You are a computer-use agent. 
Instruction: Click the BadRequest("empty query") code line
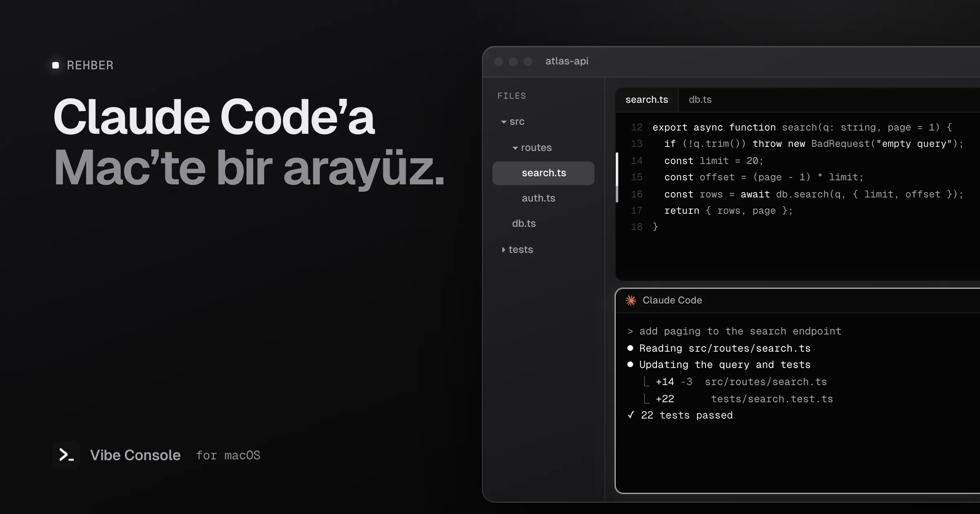click(814, 144)
